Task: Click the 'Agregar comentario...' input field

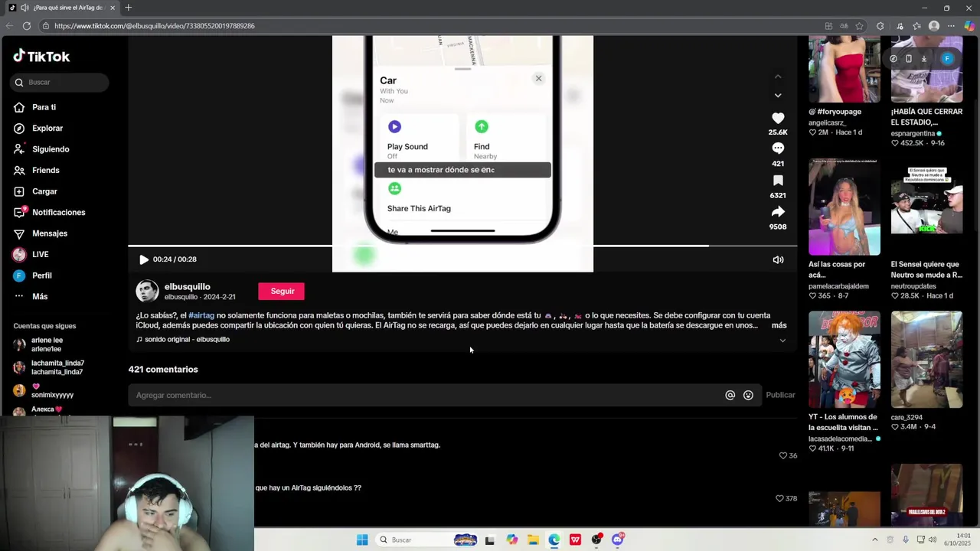Action: [427, 395]
